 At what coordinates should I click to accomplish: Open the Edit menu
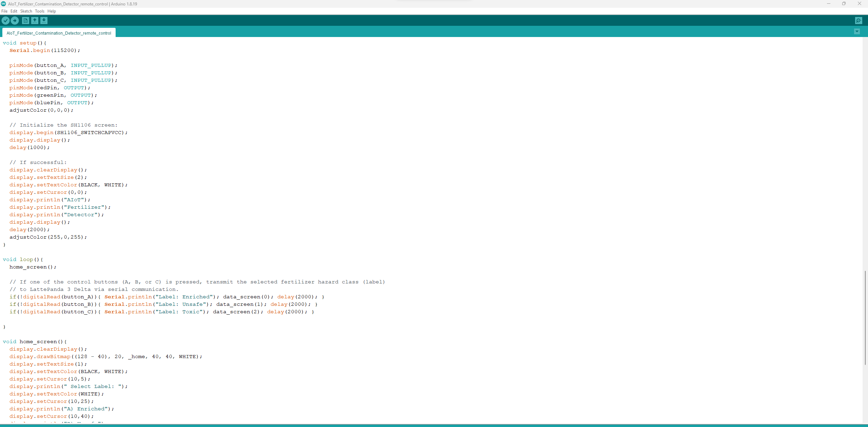pyautogui.click(x=14, y=11)
